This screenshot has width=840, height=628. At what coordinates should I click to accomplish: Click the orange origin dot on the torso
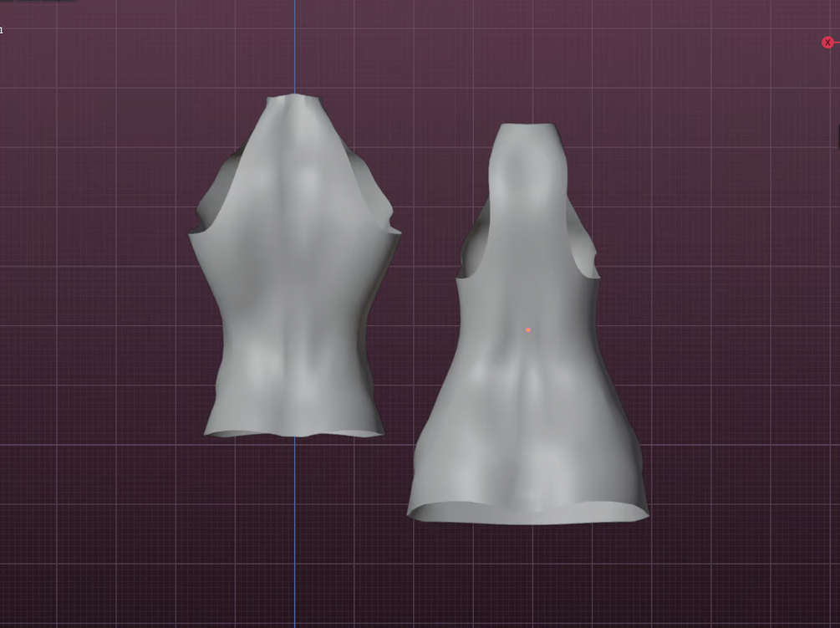(528, 330)
